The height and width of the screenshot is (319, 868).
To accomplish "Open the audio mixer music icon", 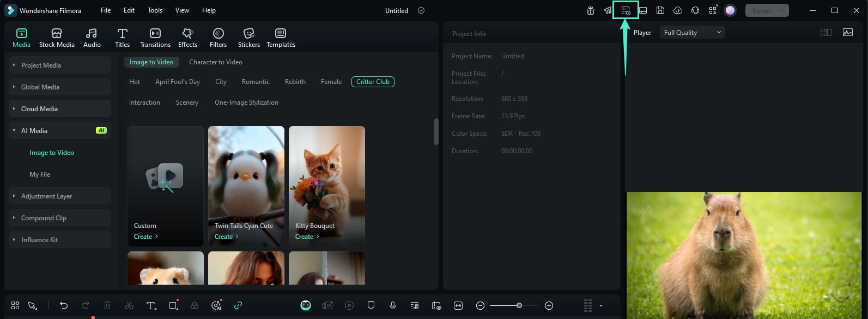I will coord(415,305).
